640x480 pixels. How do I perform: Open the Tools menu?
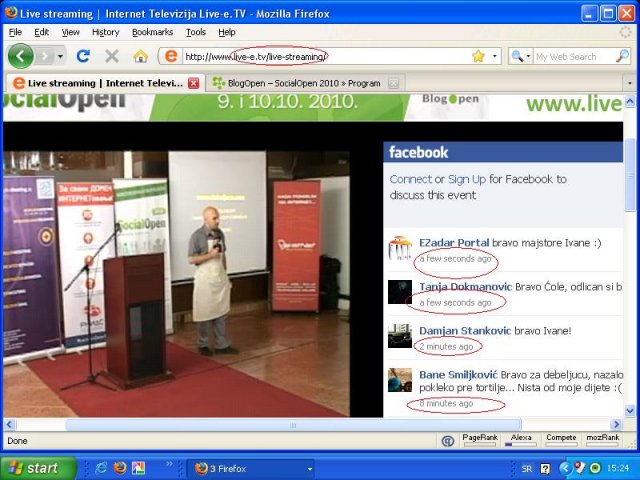click(x=196, y=32)
